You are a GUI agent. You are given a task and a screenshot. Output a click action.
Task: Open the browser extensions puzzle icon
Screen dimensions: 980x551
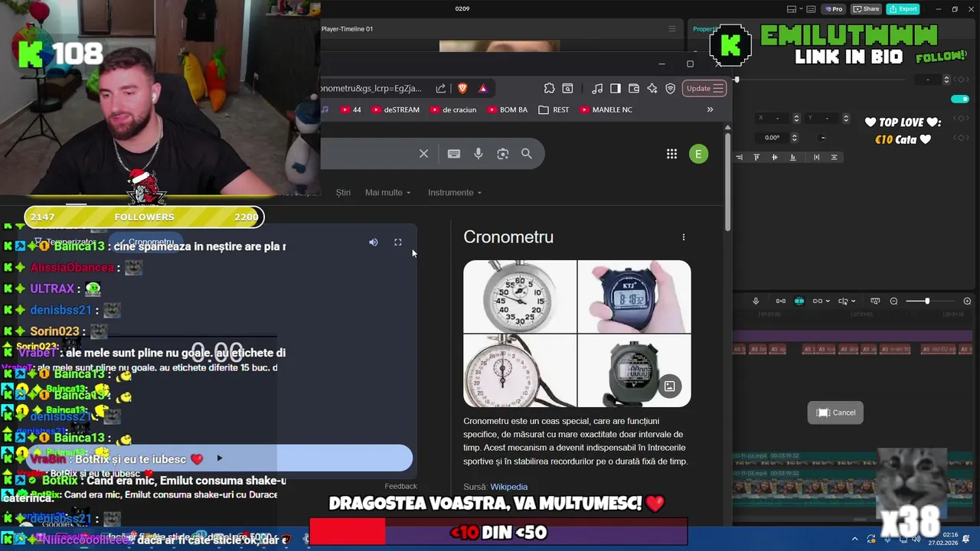click(549, 89)
